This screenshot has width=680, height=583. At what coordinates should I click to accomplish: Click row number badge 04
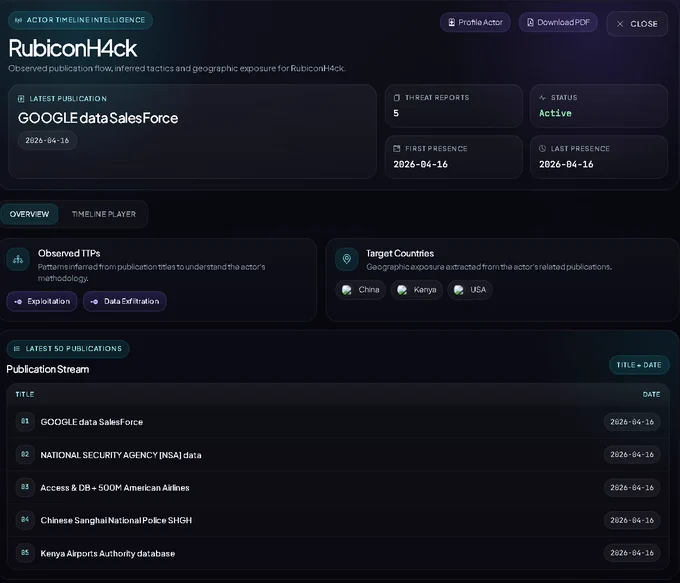point(25,520)
